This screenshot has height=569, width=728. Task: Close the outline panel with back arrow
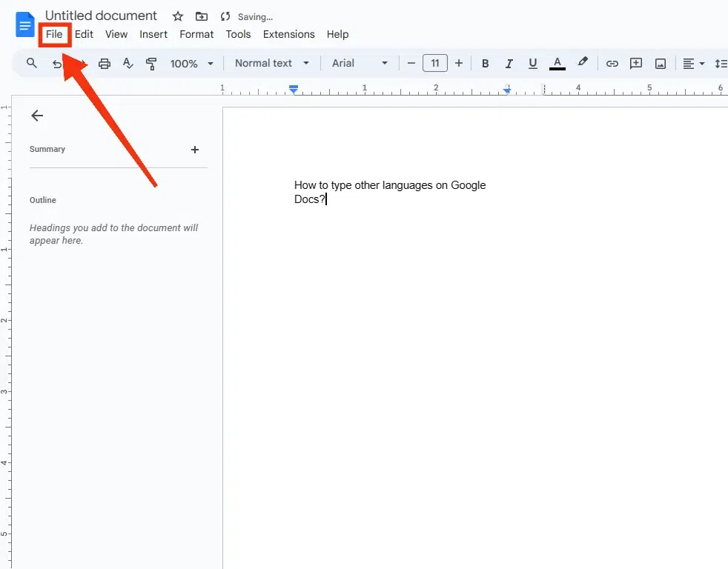[x=37, y=116]
